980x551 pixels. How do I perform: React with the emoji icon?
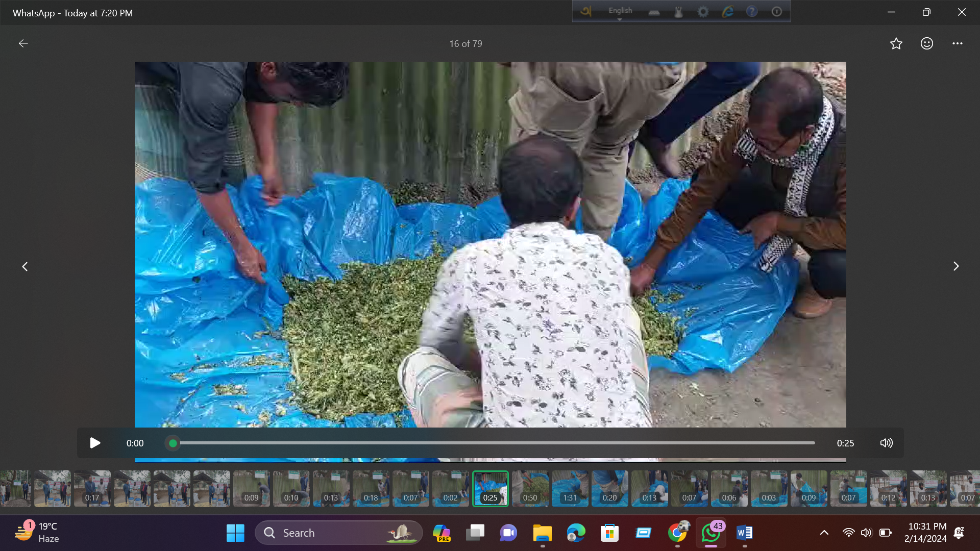[x=927, y=44]
